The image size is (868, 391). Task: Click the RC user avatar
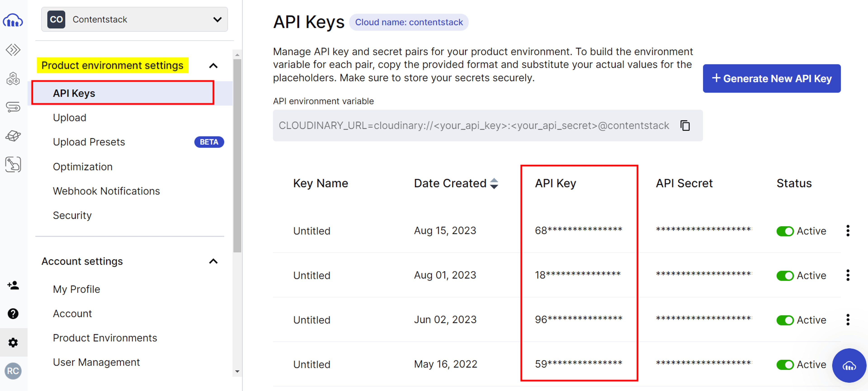13,371
